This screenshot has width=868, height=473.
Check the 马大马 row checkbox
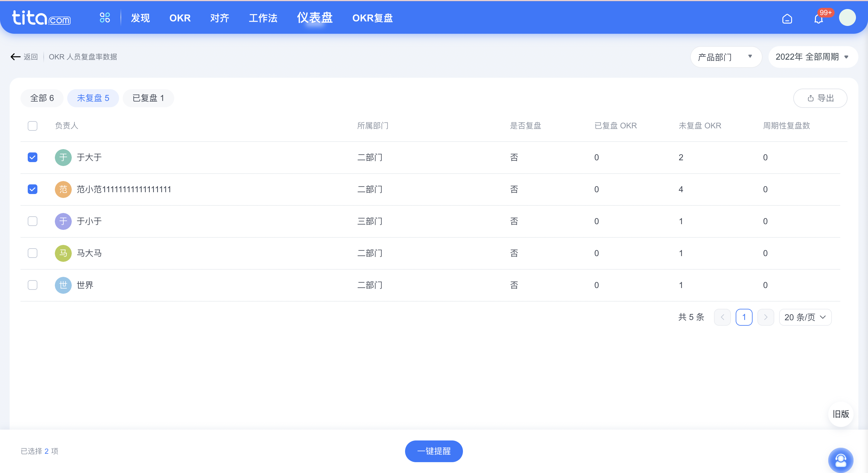tap(32, 253)
